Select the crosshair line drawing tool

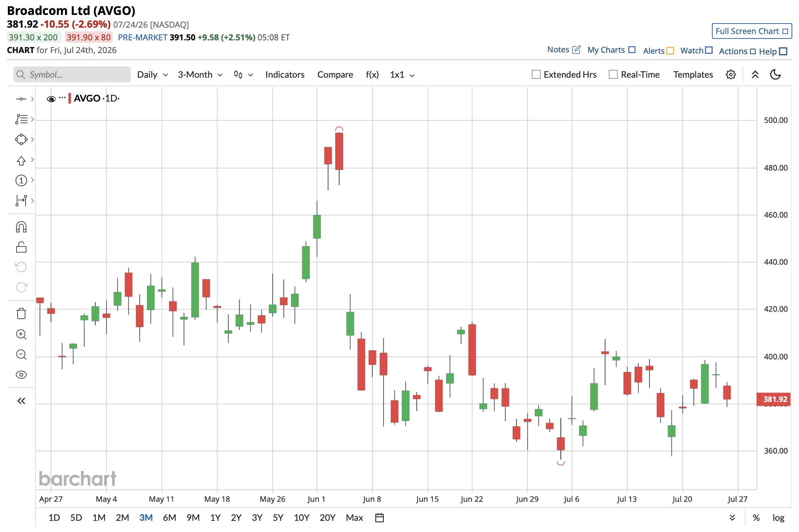click(21, 99)
